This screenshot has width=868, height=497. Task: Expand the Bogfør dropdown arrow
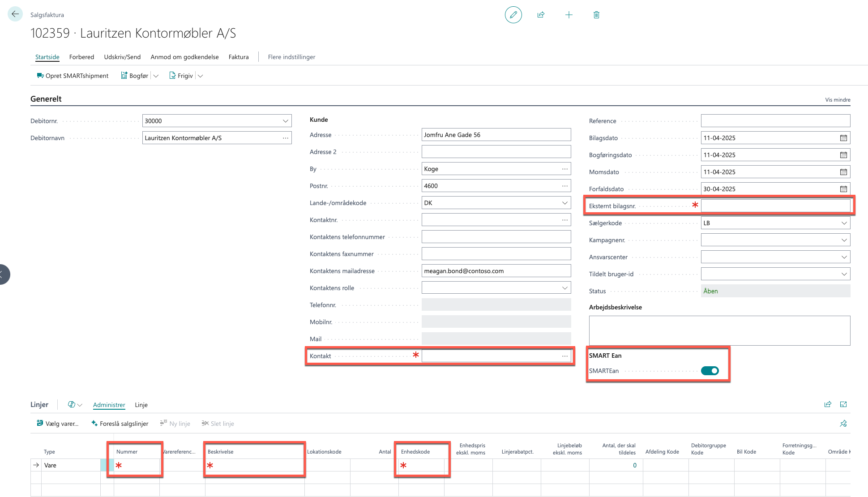point(156,76)
